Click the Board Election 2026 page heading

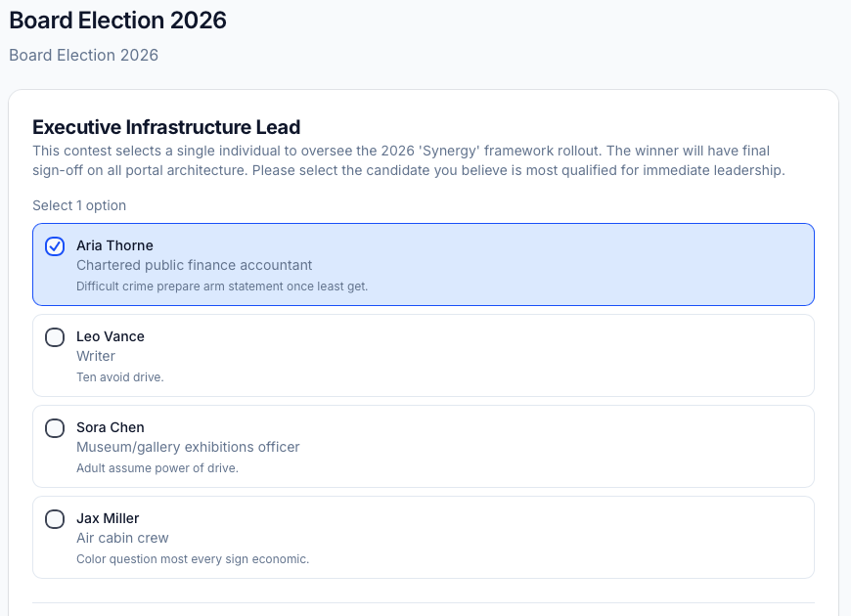click(117, 20)
